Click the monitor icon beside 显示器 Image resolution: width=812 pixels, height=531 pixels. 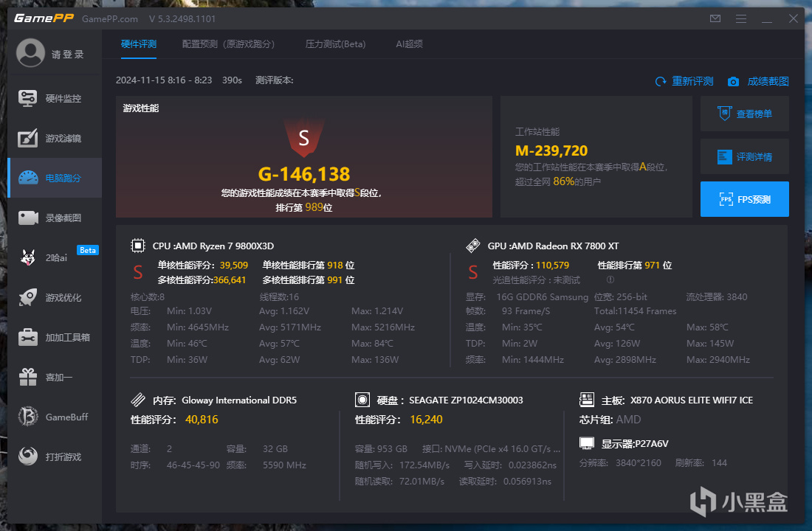tap(587, 443)
